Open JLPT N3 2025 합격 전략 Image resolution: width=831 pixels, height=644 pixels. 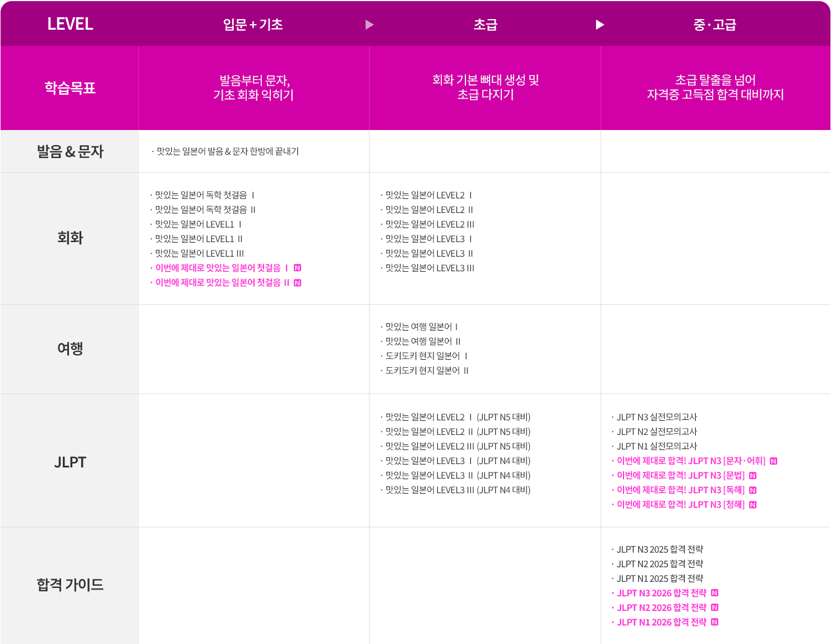(x=658, y=549)
